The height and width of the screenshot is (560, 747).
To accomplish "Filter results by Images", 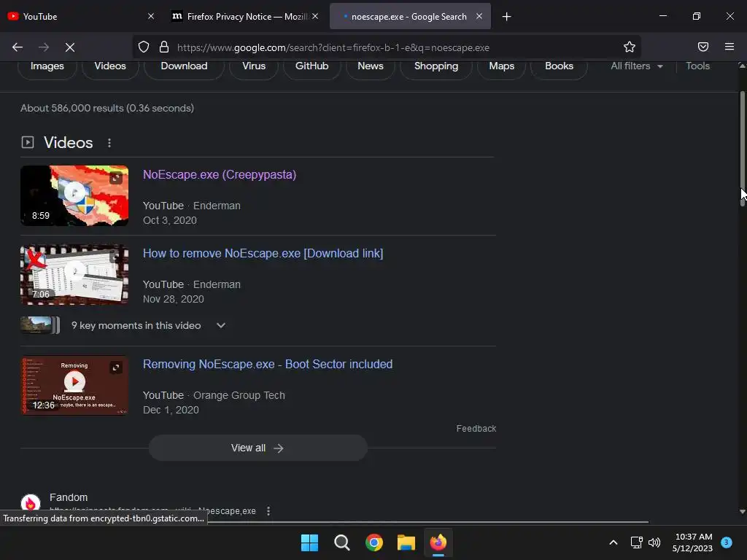I will (x=47, y=66).
